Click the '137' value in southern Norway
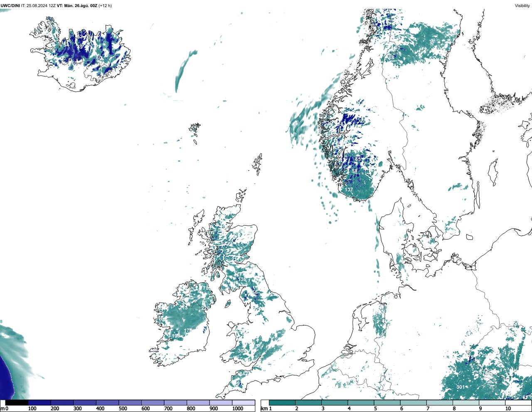The height and width of the screenshot is (412, 532). [349, 190]
